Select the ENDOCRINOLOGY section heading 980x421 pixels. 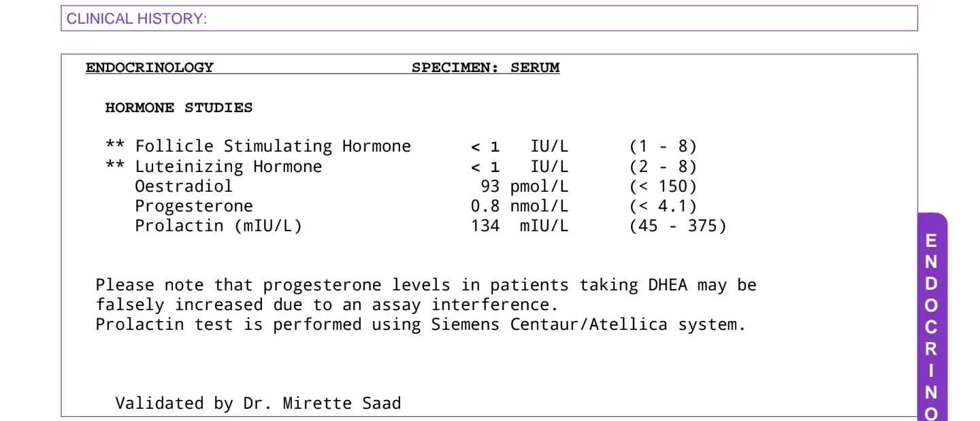tap(149, 67)
